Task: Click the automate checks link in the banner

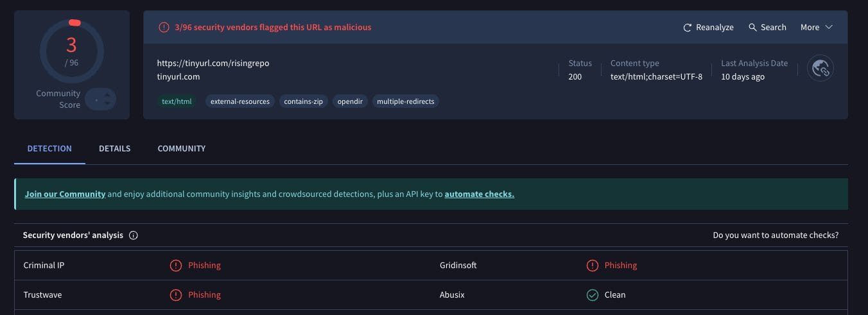Action: (x=479, y=194)
